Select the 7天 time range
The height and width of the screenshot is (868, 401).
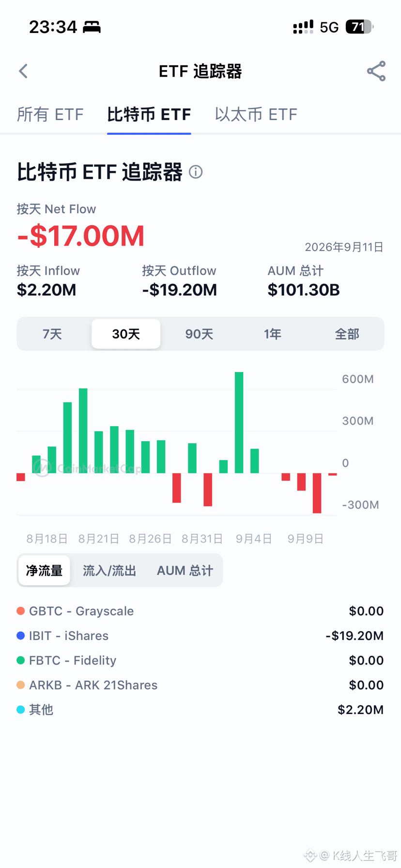pyautogui.click(x=52, y=334)
